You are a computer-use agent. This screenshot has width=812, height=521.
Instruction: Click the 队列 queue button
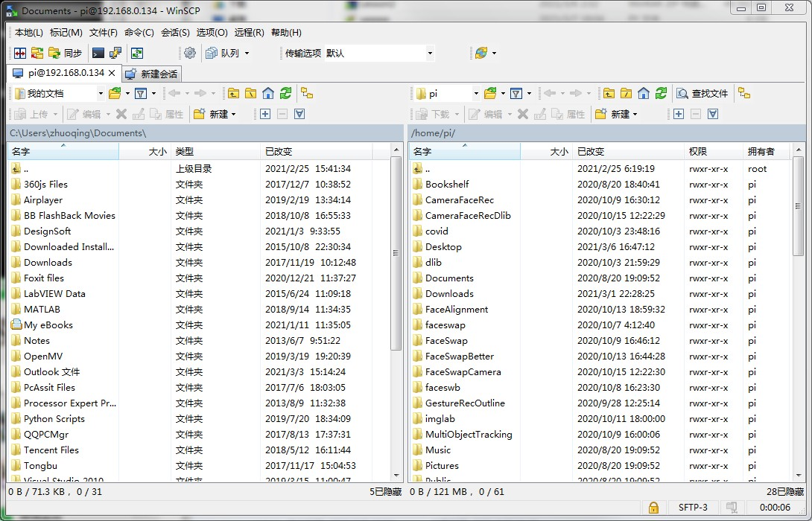tap(223, 53)
